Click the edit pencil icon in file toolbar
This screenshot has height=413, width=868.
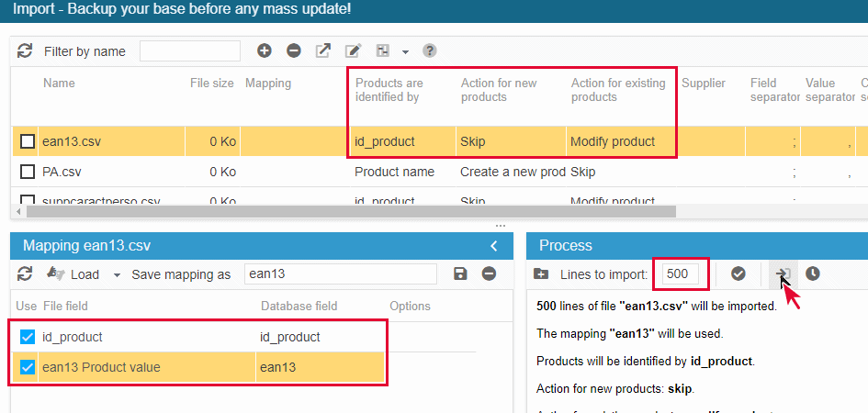pyautogui.click(x=353, y=51)
